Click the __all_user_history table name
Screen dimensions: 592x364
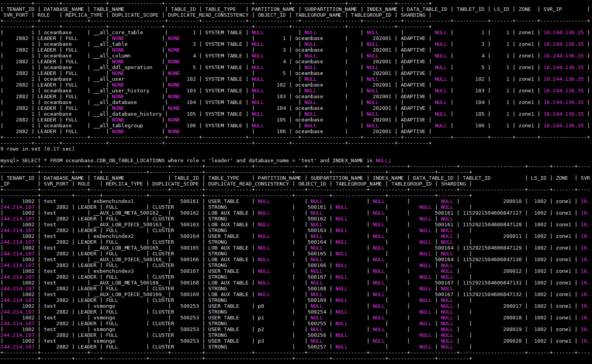coord(121,91)
